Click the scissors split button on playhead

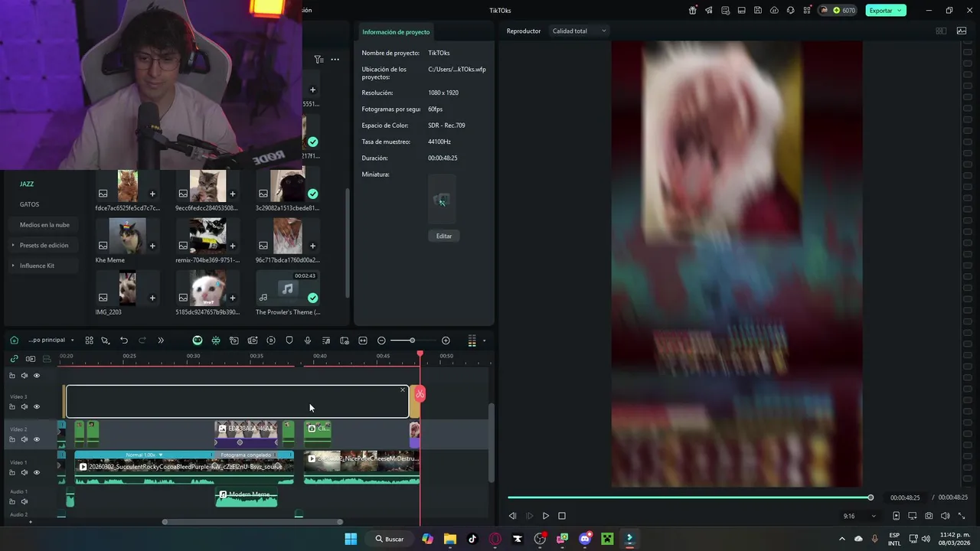tap(420, 393)
